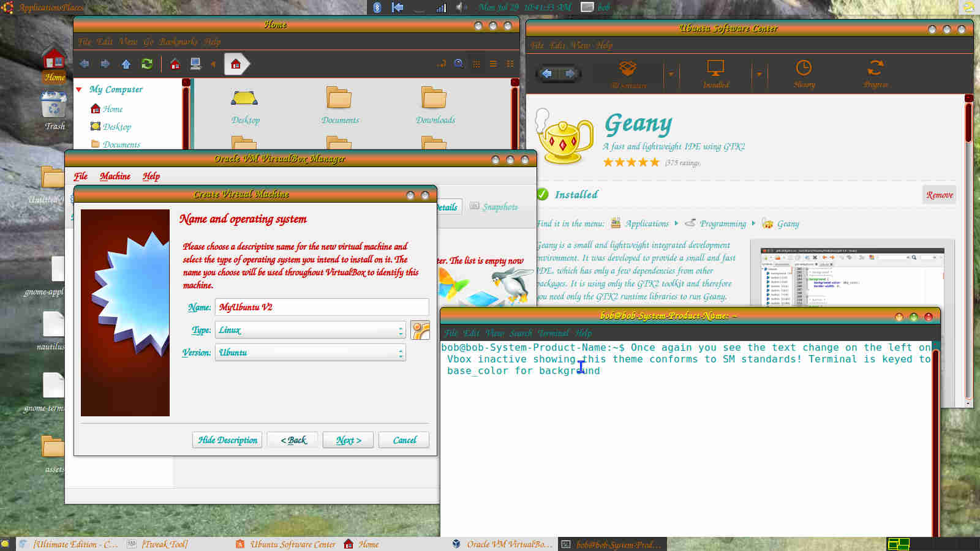Go forward in the Home file manager toolbar
This screenshot has height=551, width=980.
[x=105, y=64]
